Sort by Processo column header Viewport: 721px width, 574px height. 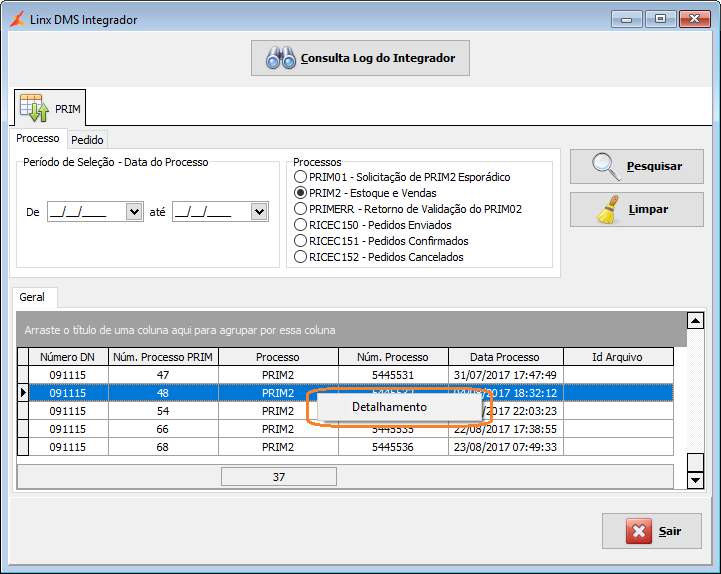[x=278, y=357]
